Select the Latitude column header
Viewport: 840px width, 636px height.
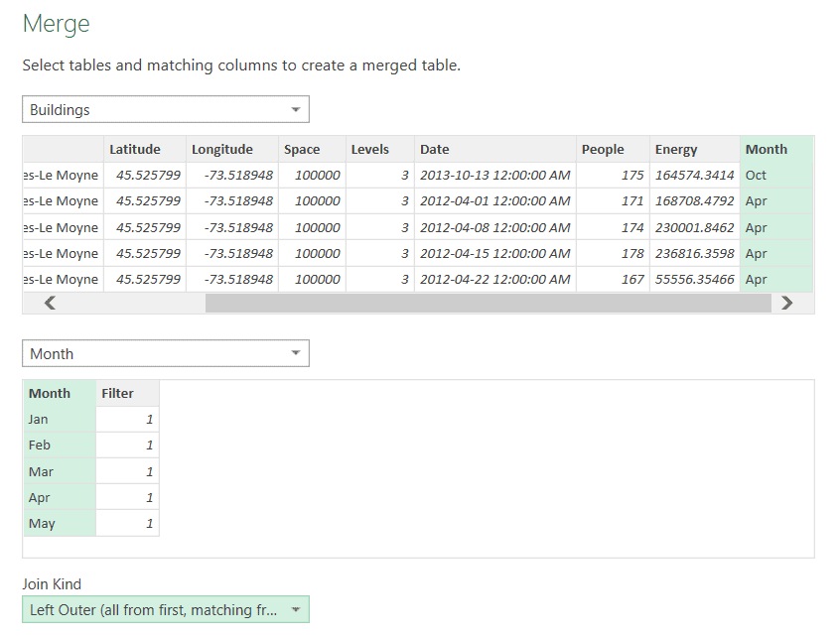[x=145, y=150]
